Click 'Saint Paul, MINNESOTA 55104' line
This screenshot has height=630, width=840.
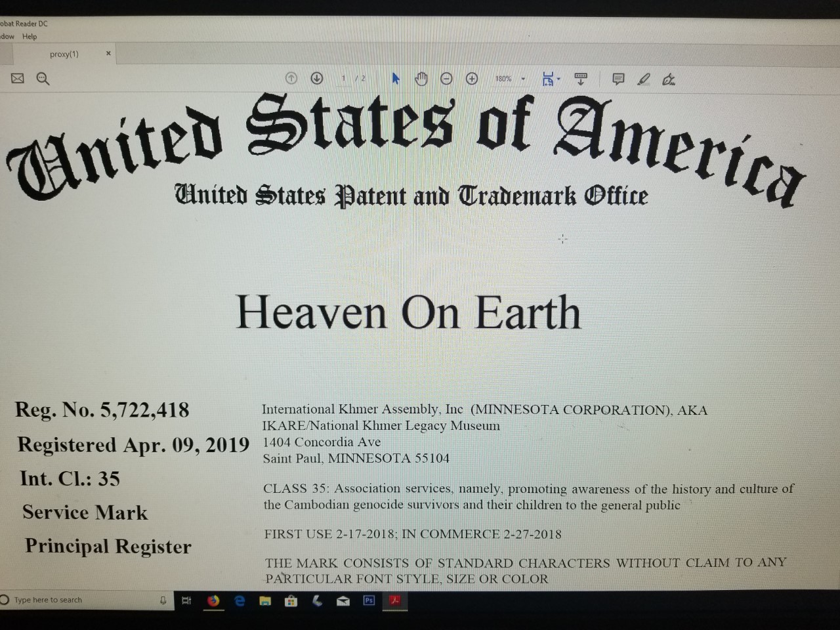356,459
